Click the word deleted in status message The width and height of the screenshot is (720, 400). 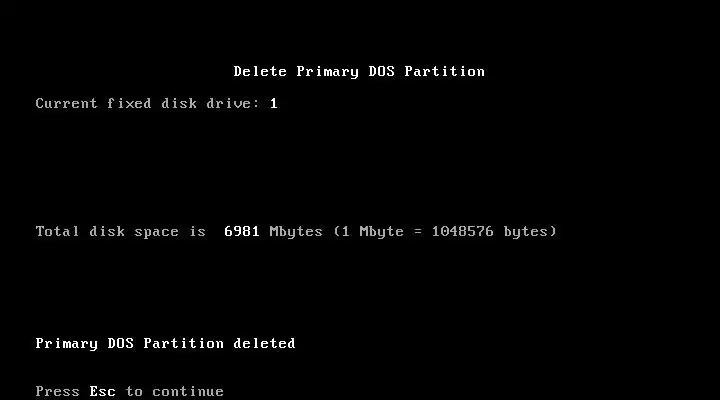point(264,343)
